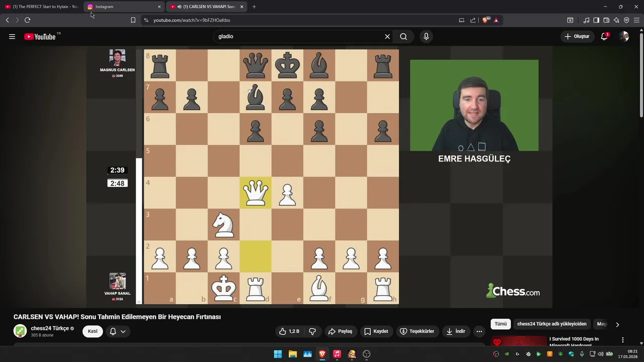644x362 pixels.
Task: Open the chess24 Türkçe channel avatar
Action: pos(20,331)
